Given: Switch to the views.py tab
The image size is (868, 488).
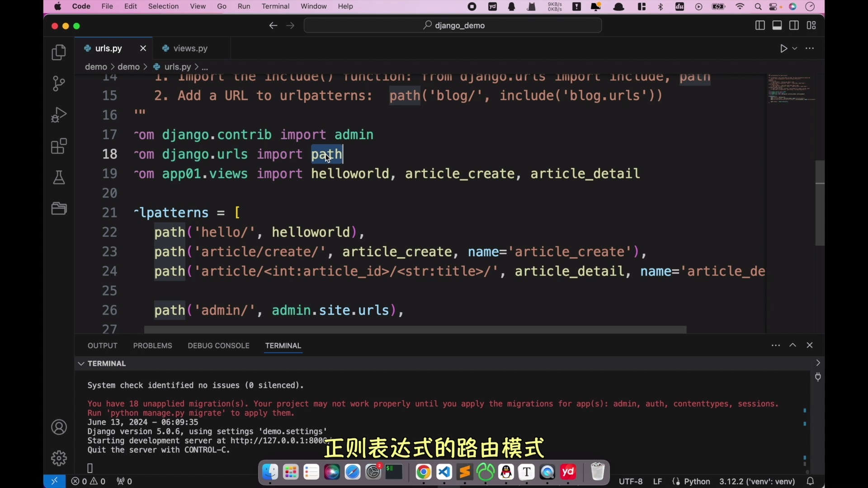Looking at the screenshot, I should (x=189, y=48).
